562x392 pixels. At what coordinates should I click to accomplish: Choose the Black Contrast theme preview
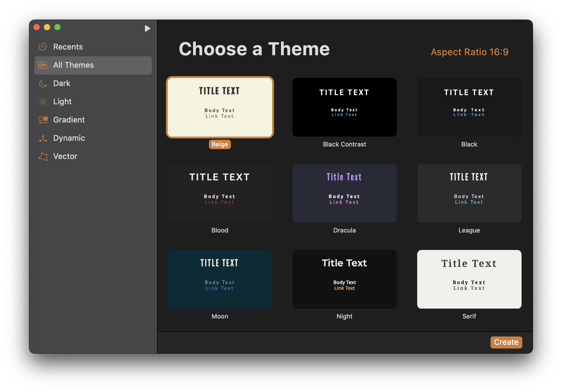tap(344, 107)
